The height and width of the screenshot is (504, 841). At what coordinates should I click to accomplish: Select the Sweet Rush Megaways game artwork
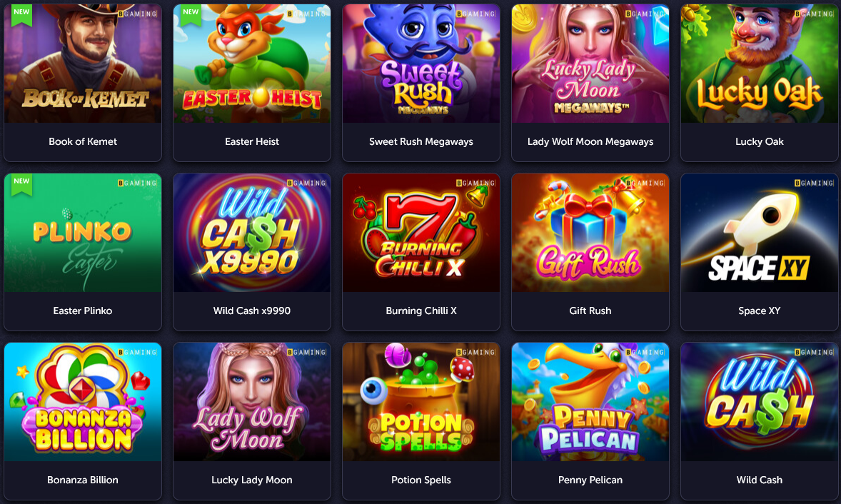(421, 64)
